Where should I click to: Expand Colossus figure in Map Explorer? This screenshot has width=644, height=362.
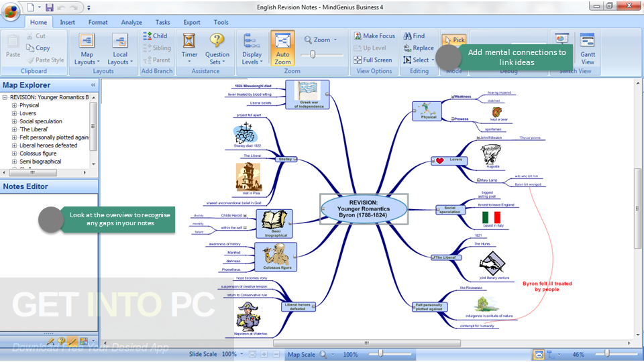(x=14, y=154)
